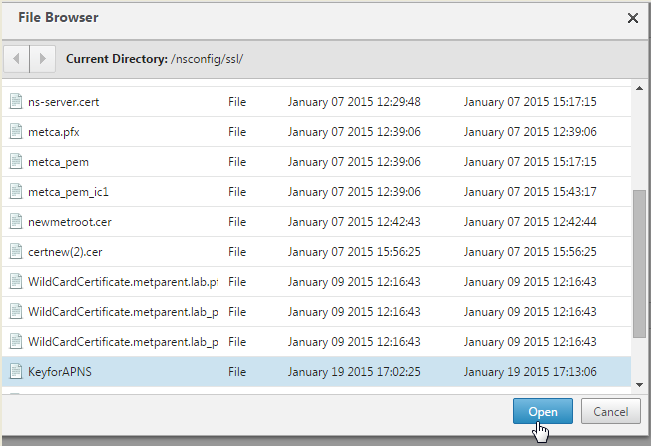Click file icon beside newmetroot.cer
Viewport: 651px width, 446px height.
click(15, 221)
